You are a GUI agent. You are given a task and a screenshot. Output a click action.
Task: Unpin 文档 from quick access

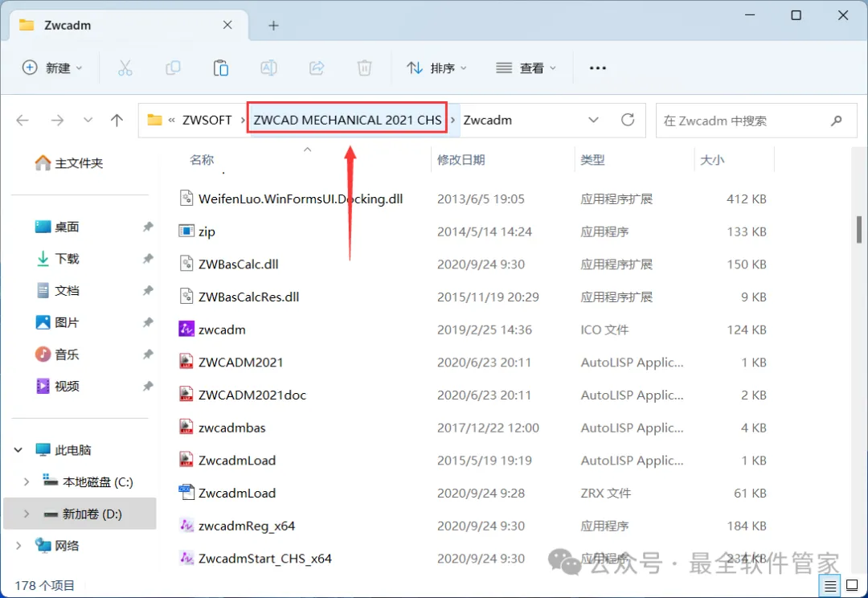click(x=148, y=290)
